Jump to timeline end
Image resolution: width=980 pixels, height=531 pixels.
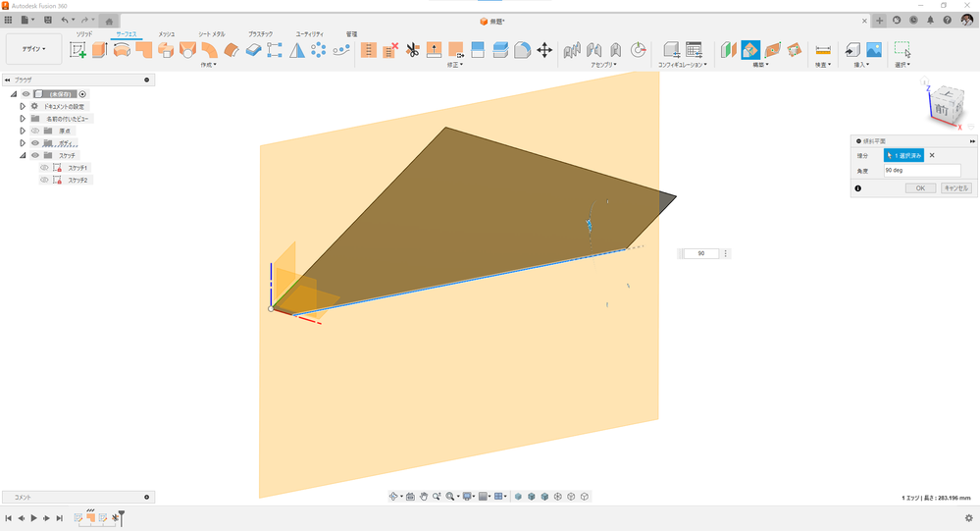pos(60,518)
